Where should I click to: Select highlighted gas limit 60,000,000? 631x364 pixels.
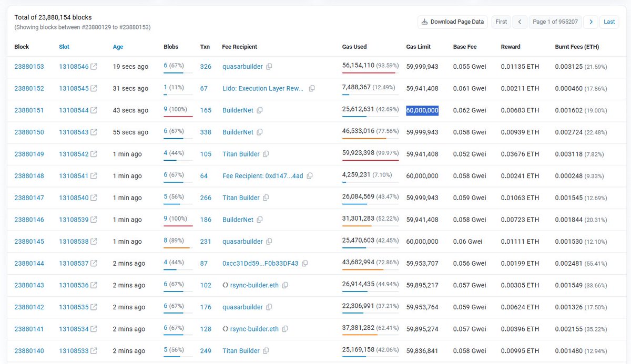[422, 110]
